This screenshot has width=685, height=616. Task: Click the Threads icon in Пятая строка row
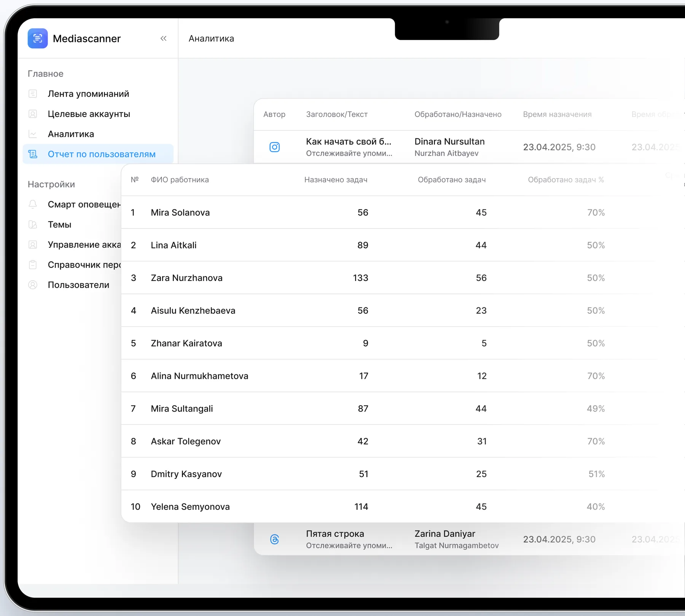pos(274,539)
